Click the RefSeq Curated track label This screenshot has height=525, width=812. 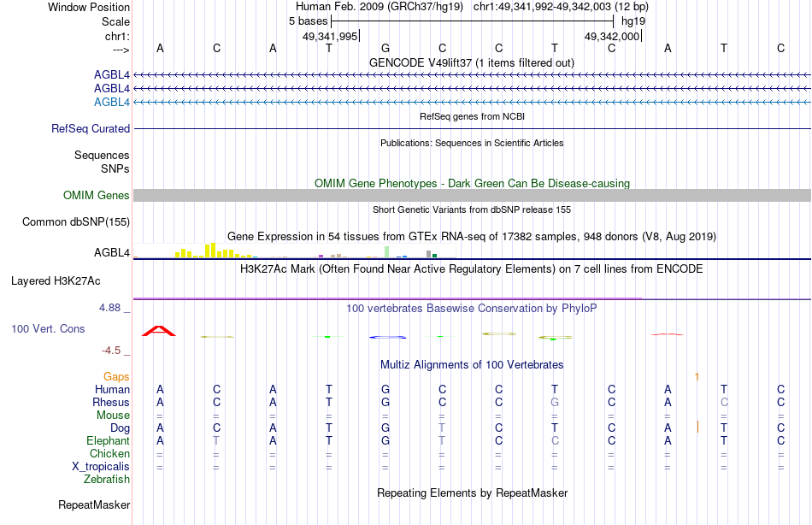click(91, 128)
